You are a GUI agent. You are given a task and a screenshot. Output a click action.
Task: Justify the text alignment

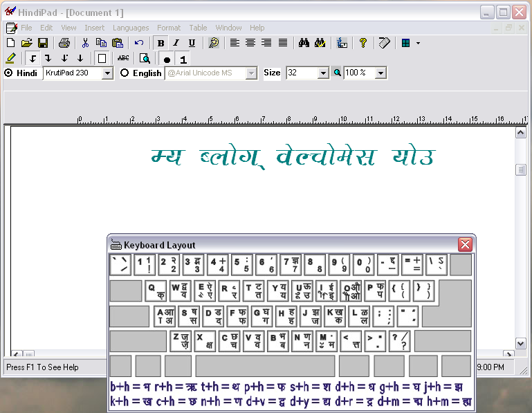click(283, 43)
